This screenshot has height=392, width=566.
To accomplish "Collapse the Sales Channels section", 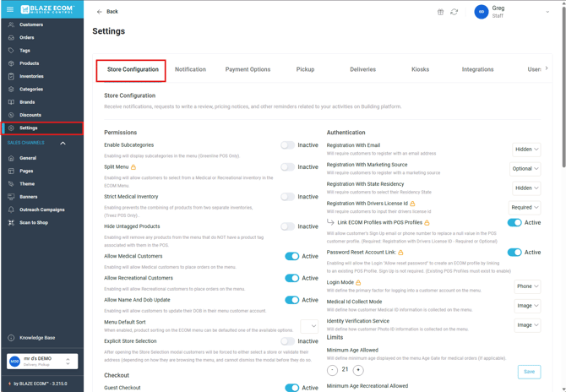I will tap(63, 144).
